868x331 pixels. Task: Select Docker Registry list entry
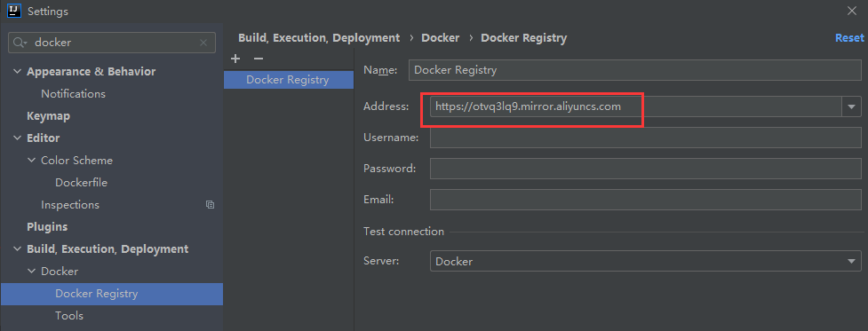[x=289, y=80]
